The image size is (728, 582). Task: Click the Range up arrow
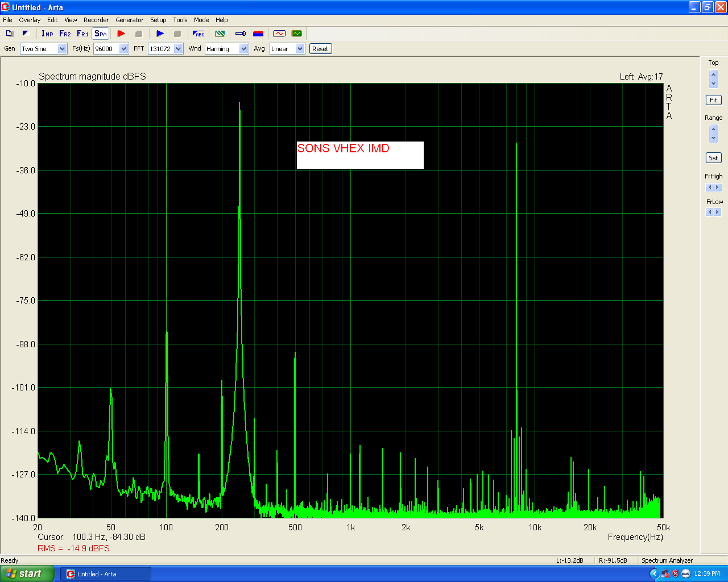[x=713, y=130]
